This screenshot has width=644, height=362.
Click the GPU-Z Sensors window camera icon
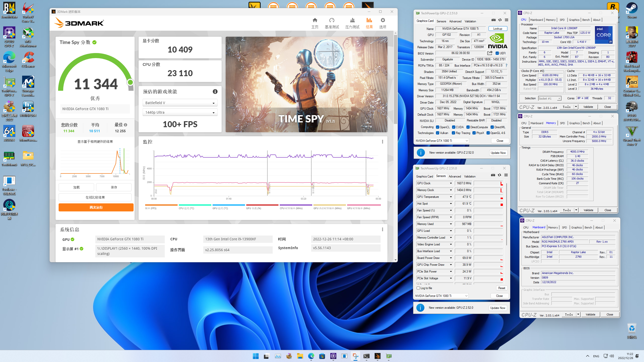click(x=493, y=175)
